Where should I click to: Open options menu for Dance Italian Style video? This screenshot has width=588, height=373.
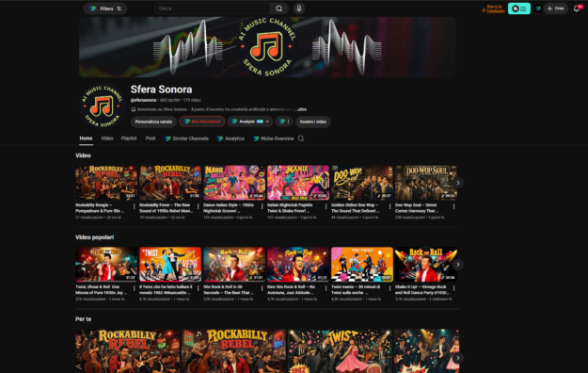tap(262, 206)
